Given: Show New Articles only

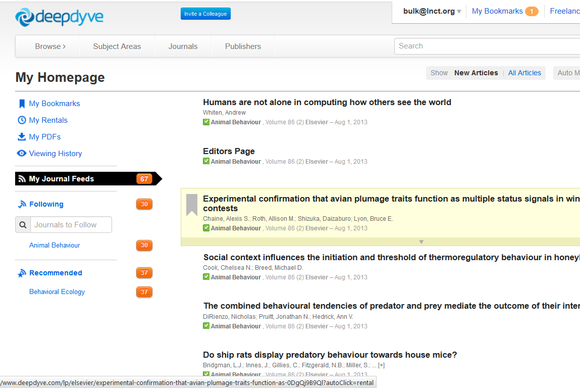Looking at the screenshot, I should tap(476, 73).
